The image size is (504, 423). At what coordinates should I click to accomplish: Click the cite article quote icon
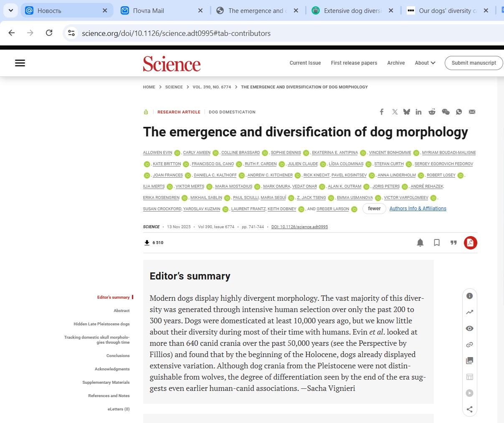point(453,243)
